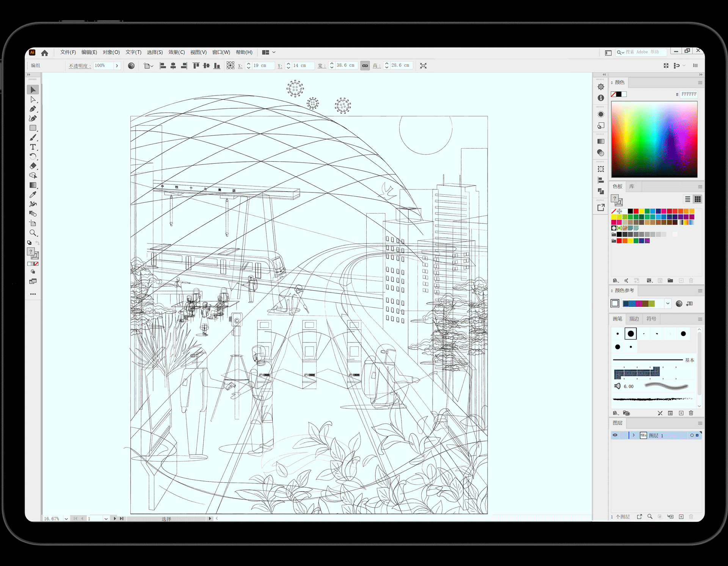Open the zoom level 16.67% dropdown
728x566 pixels.
coord(66,519)
